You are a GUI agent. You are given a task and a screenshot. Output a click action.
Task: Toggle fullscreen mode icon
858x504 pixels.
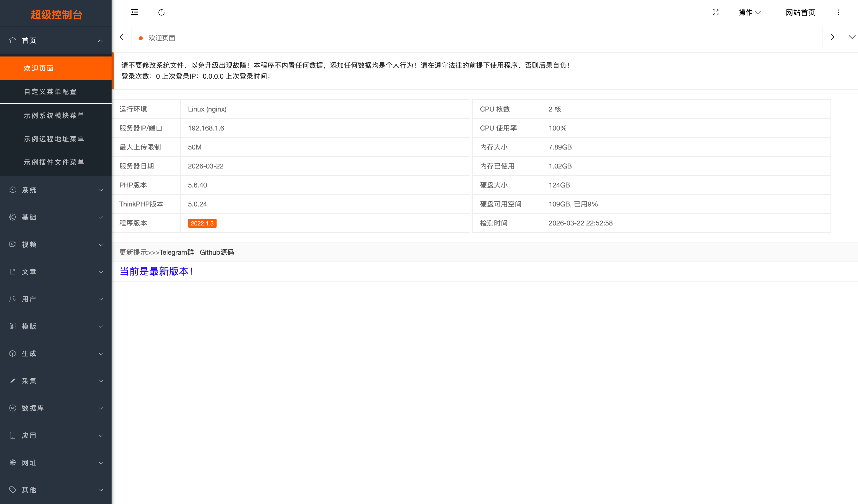point(715,13)
